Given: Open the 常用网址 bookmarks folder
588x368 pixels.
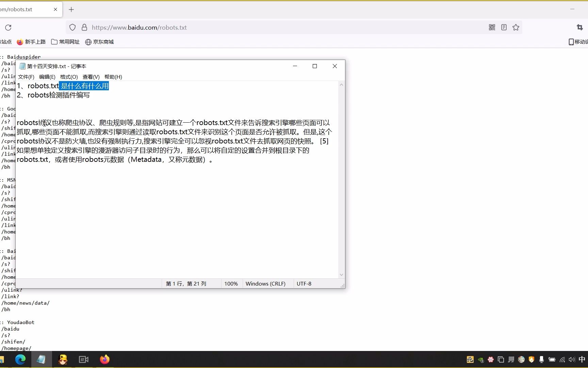Looking at the screenshot, I should click(x=65, y=42).
